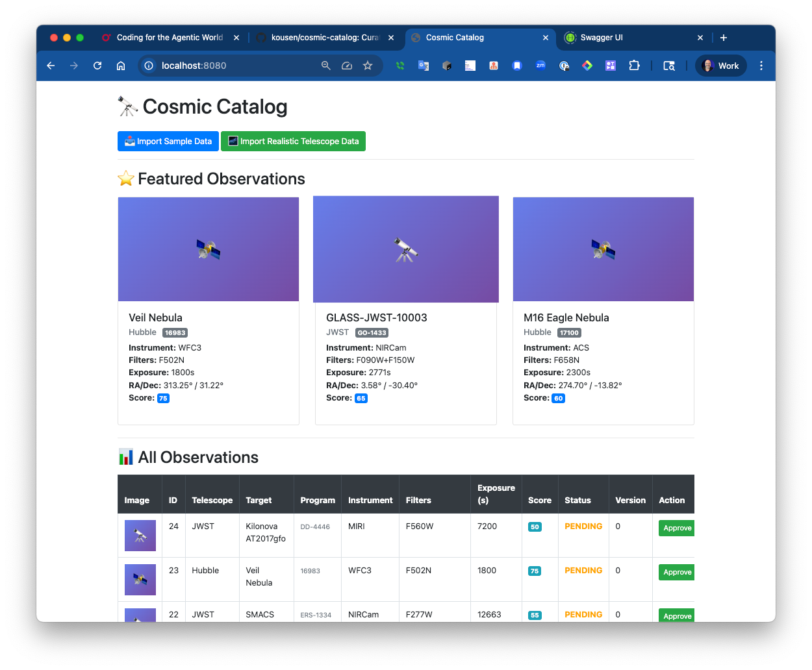
Task: Click the red window close button
Action: (x=54, y=38)
